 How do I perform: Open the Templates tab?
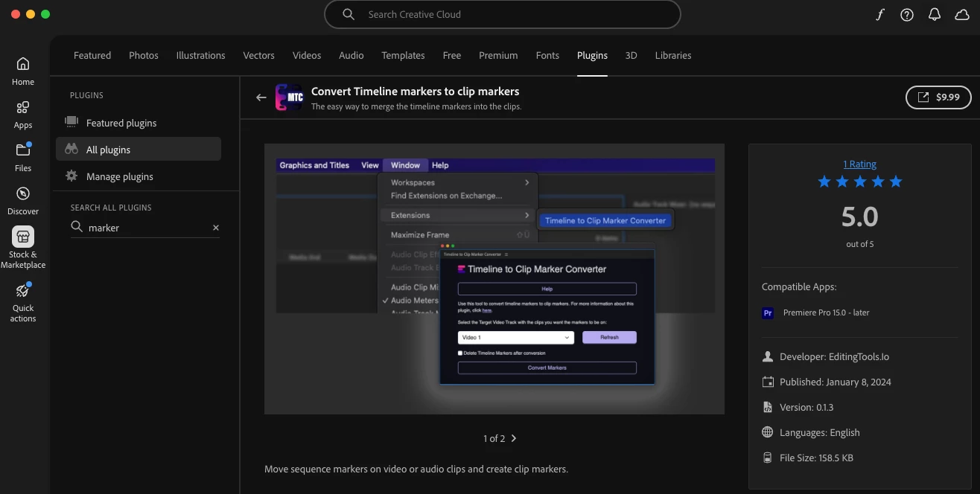coord(403,55)
